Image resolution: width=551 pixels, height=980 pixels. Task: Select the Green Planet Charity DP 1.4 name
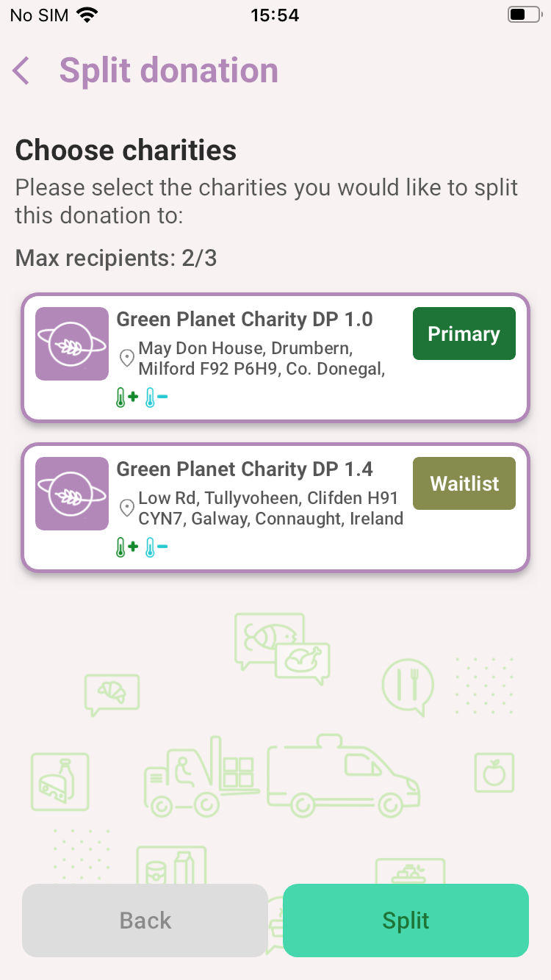tap(245, 469)
